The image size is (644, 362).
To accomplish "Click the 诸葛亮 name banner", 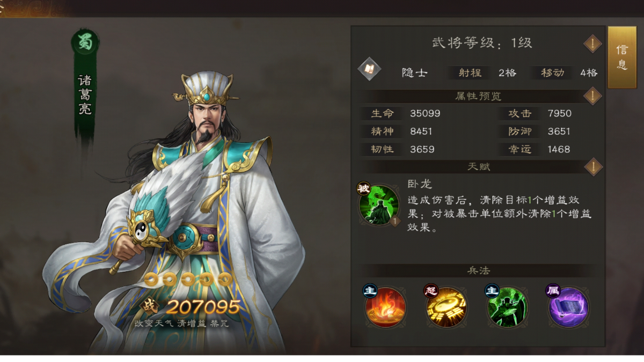I will 85,96.
